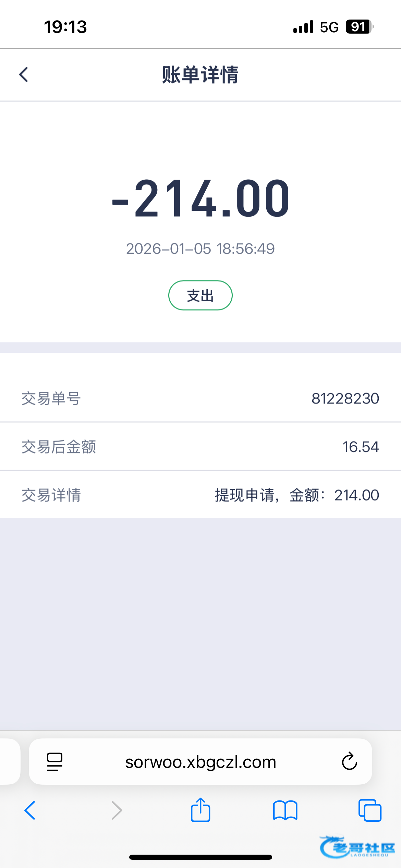
Task: Select the 账单详情 page title
Action: (200, 74)
